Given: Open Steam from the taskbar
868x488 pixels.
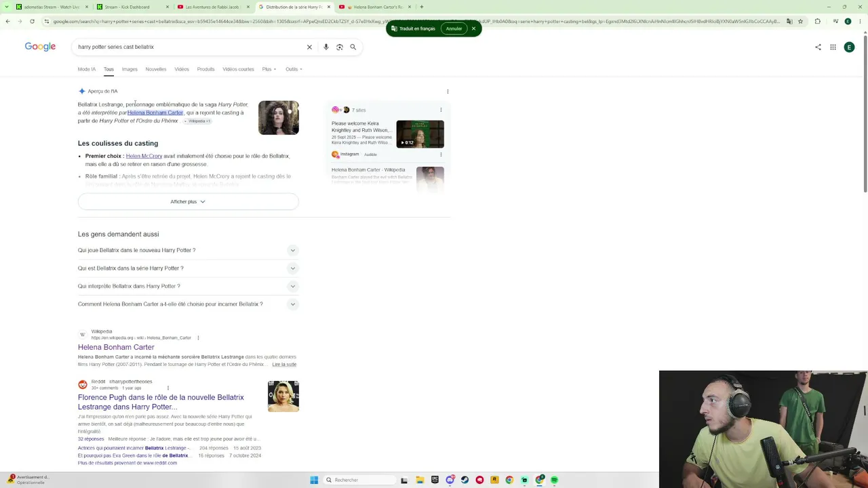Looking at the screenshot, I should tap(465, 480).
